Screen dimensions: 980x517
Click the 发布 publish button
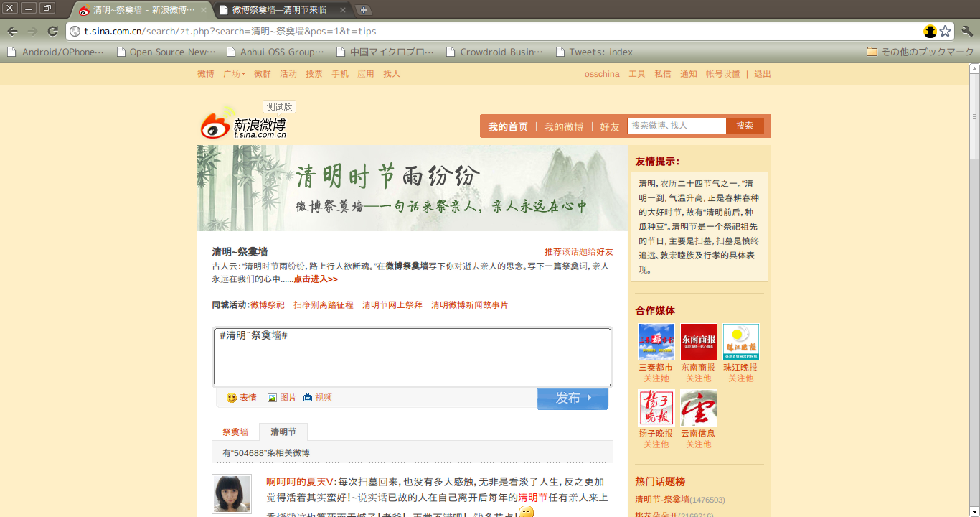pos(573,398)
